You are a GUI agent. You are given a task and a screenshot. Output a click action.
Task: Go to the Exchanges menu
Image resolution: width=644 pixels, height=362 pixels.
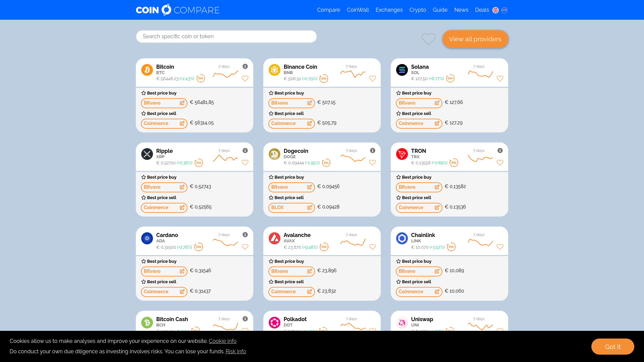[x=389, y=10]
